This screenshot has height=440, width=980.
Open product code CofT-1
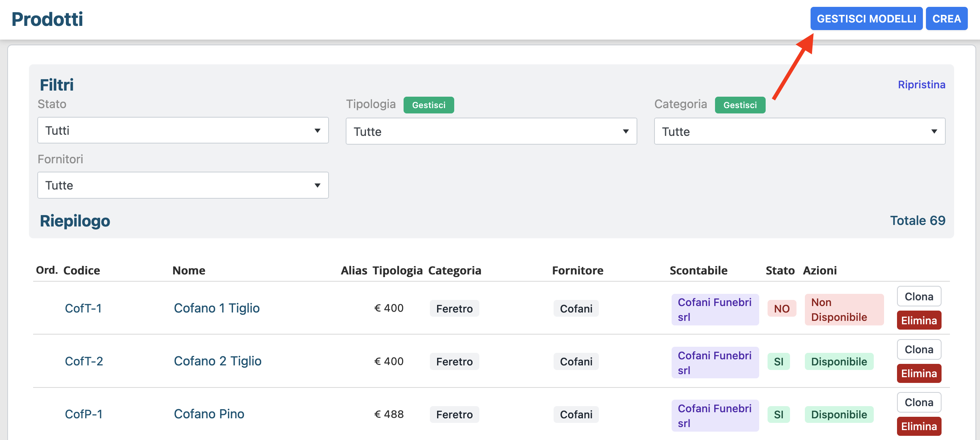coord(83,308)
